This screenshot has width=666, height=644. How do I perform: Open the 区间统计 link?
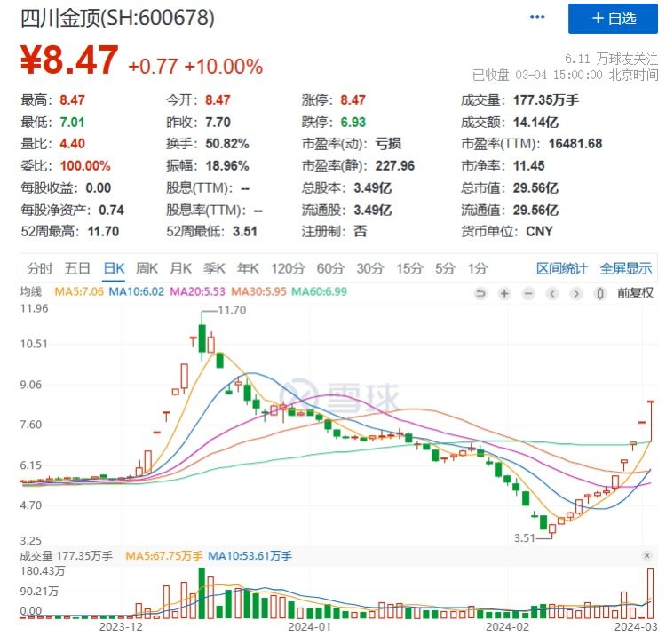pyautogui.click(x=561, y=268)
